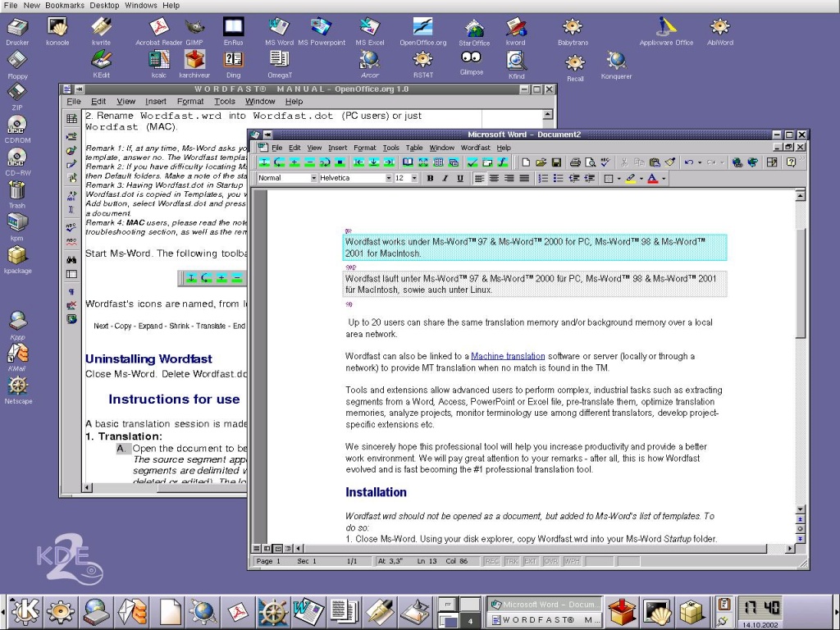Click Select Browse Object button in Word

pyautogui.click(x=801, y=529)
